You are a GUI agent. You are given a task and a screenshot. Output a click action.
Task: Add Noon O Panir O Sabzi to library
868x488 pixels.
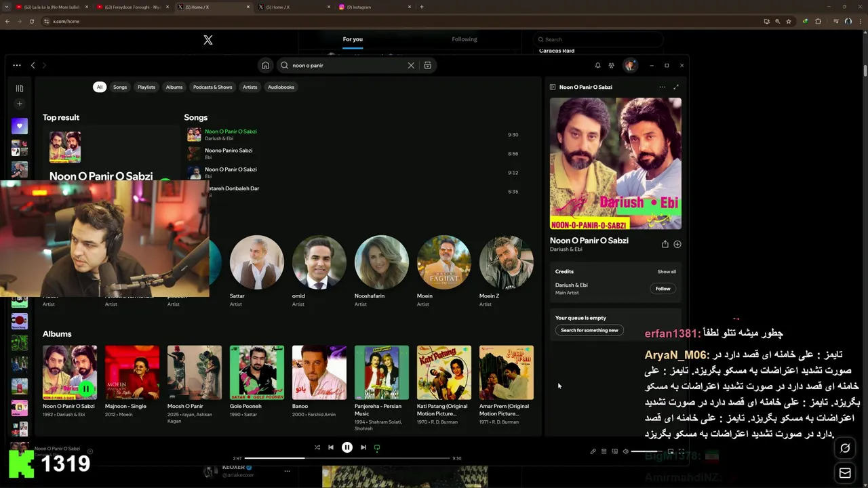pyautogui.click(x=677, y=244)
